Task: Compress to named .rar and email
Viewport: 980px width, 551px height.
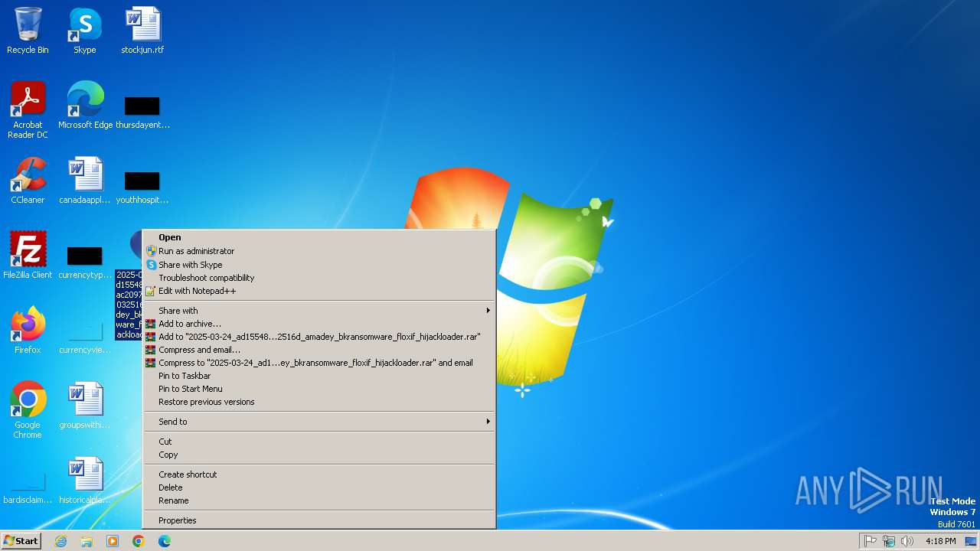Action: coord(320,363)
